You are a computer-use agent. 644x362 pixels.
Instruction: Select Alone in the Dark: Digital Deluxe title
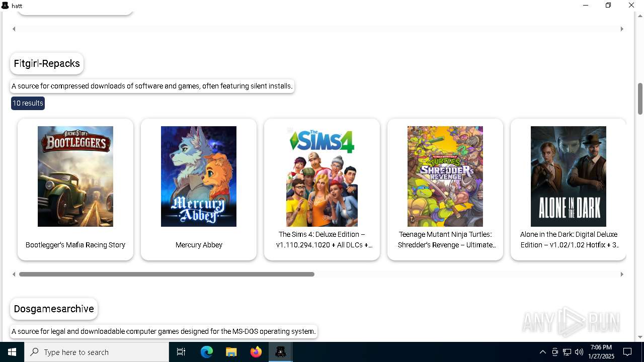pyautogui.click(x=569, y=240)
